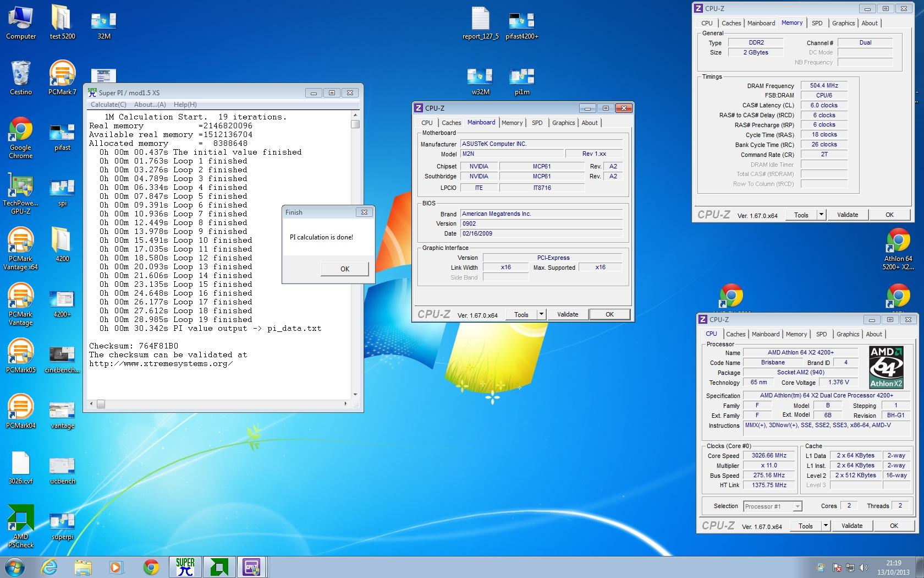The image size is (924, 578).
Task: Switch to Caches tab in Memory CPU-Z window
Action: click(x=731, y=23)
